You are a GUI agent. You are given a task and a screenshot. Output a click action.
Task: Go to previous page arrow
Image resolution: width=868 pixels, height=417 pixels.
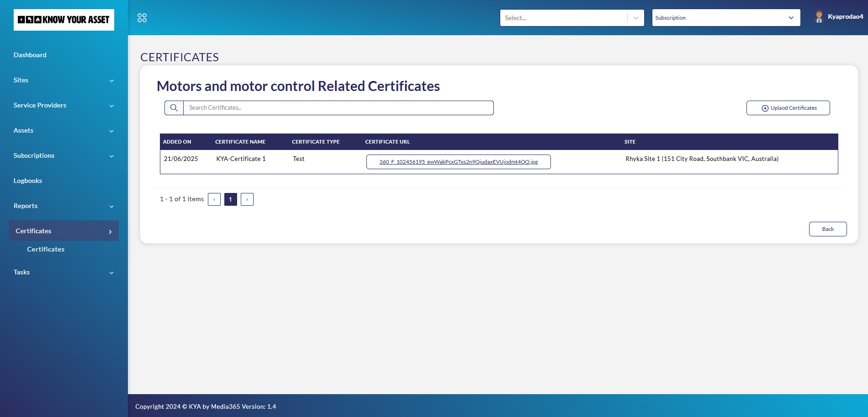(x=214, y=199)
